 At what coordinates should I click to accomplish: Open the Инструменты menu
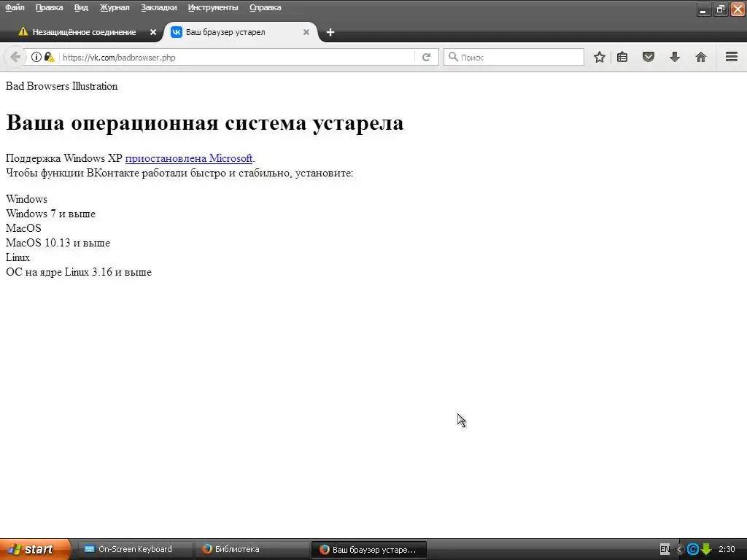coord(213,7)
